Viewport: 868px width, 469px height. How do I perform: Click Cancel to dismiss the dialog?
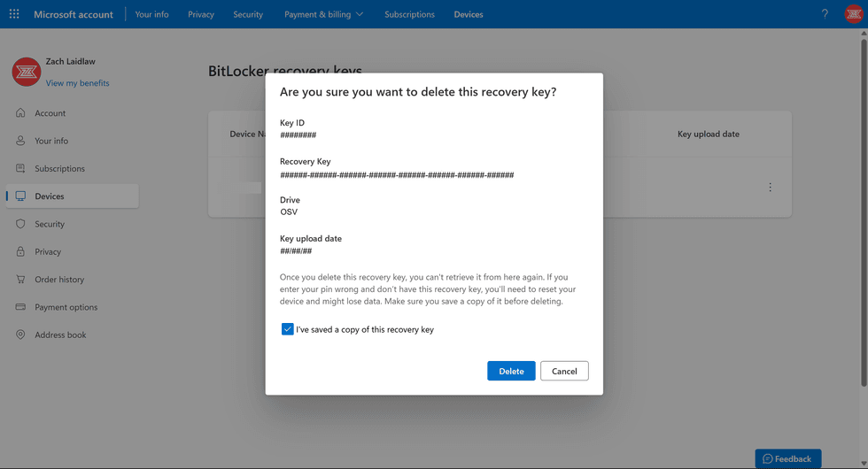point(564,371)
